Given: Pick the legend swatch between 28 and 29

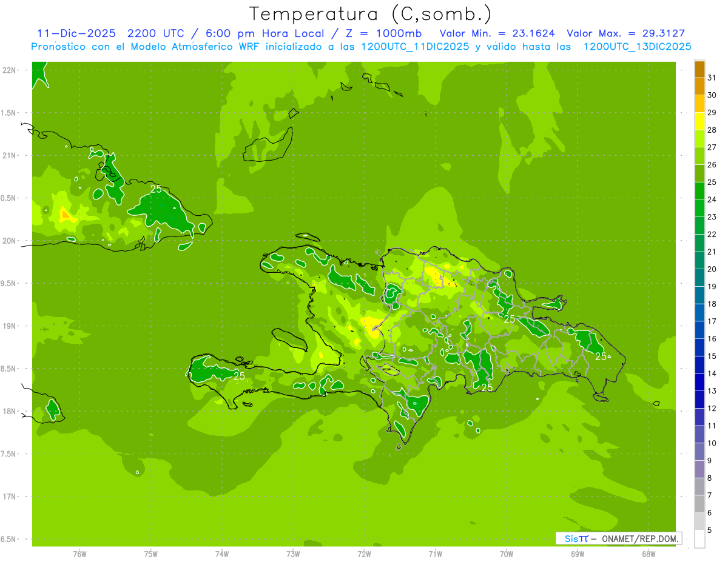Looking at the screenshot, I should (699, 121).
